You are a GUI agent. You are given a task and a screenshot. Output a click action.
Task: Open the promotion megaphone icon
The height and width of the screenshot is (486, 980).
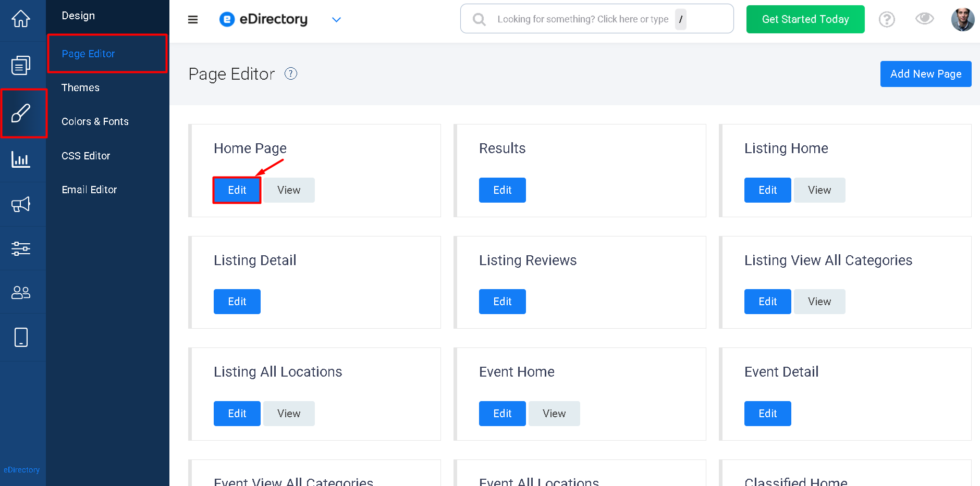[x=21, y=204]
